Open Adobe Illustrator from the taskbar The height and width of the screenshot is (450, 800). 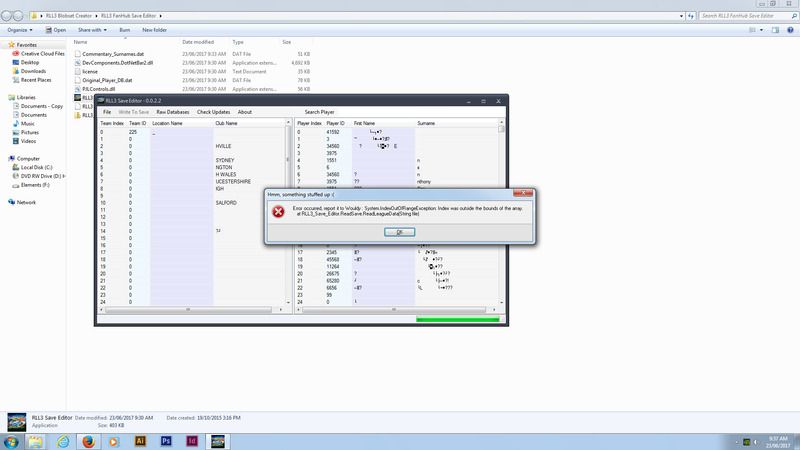(140, 441)
